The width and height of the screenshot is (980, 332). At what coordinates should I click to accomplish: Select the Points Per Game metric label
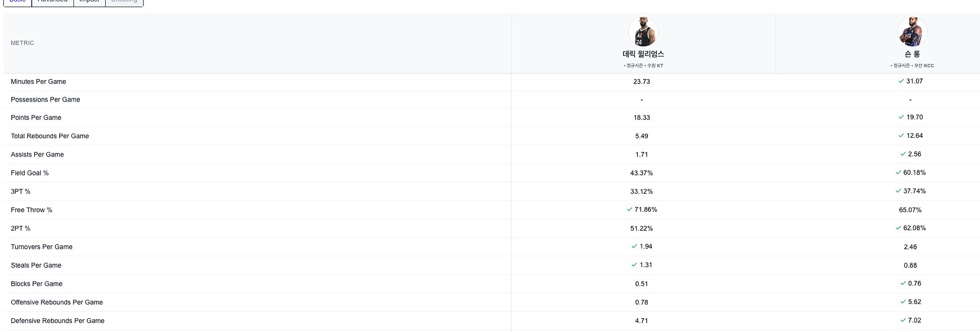(36, 118)
